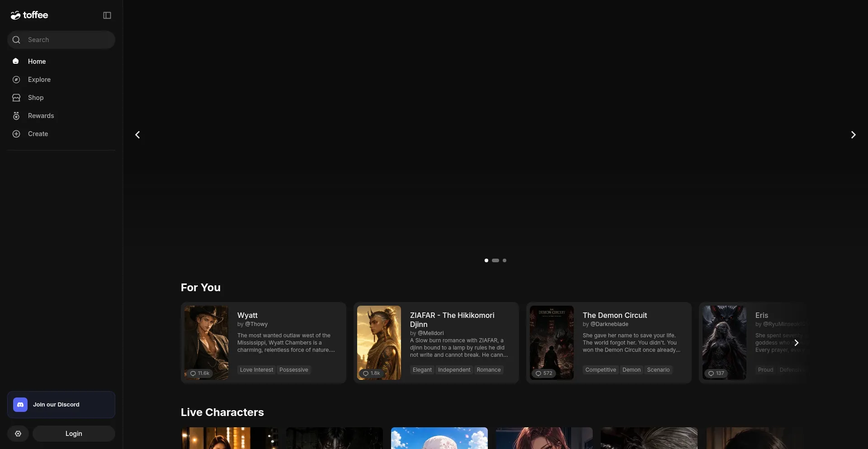Click the Elegant tag
Image resolution: width=868 pixels, height=449 pixels.
pos(422,370)
